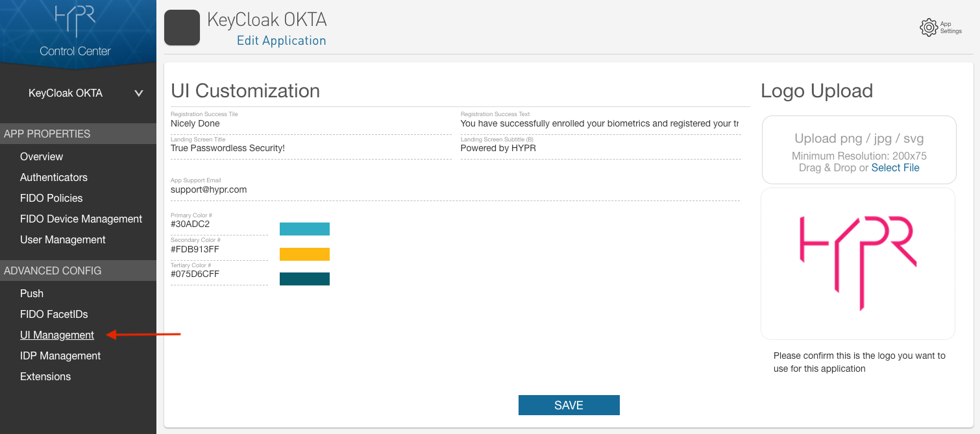Click the ADVANCED CONFIG section header
This screenshot has height=434, width=980.
78,271
